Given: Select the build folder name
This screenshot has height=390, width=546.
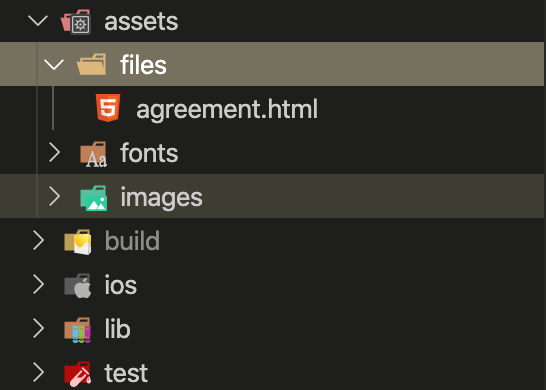Looking at the screenshot, I should coord(132,240).
